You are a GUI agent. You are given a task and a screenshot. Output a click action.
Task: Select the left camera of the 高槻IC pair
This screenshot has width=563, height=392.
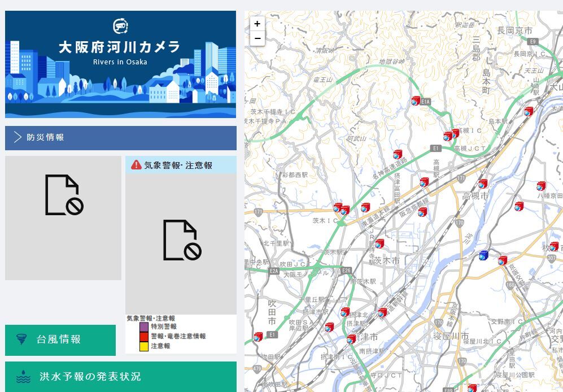(448, 136)
